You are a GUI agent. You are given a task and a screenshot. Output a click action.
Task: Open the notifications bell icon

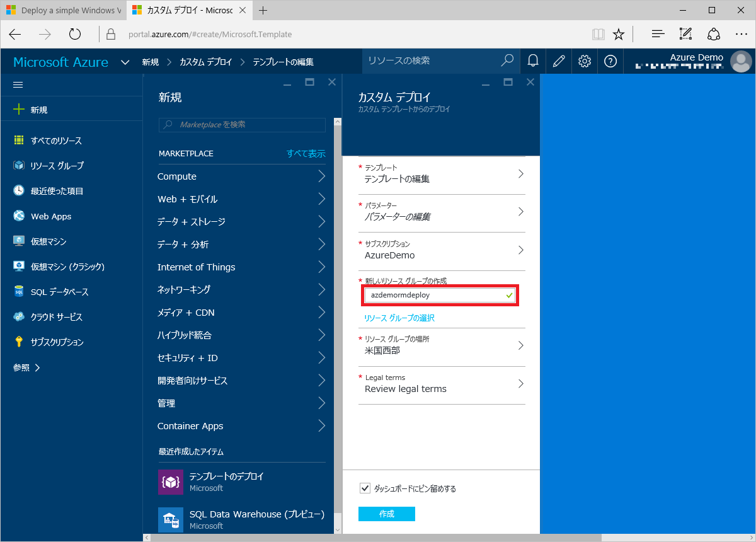click(x=533, y=61)
